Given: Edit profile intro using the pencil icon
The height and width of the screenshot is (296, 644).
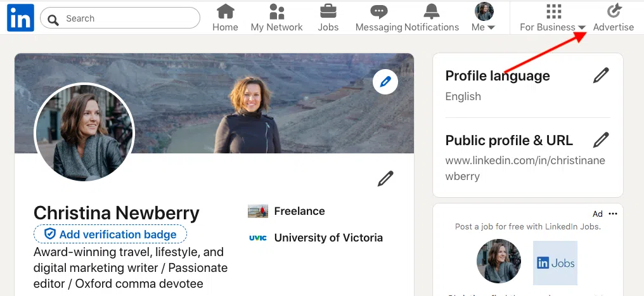Looking at the screenshot, I should [x=385, y=179].
